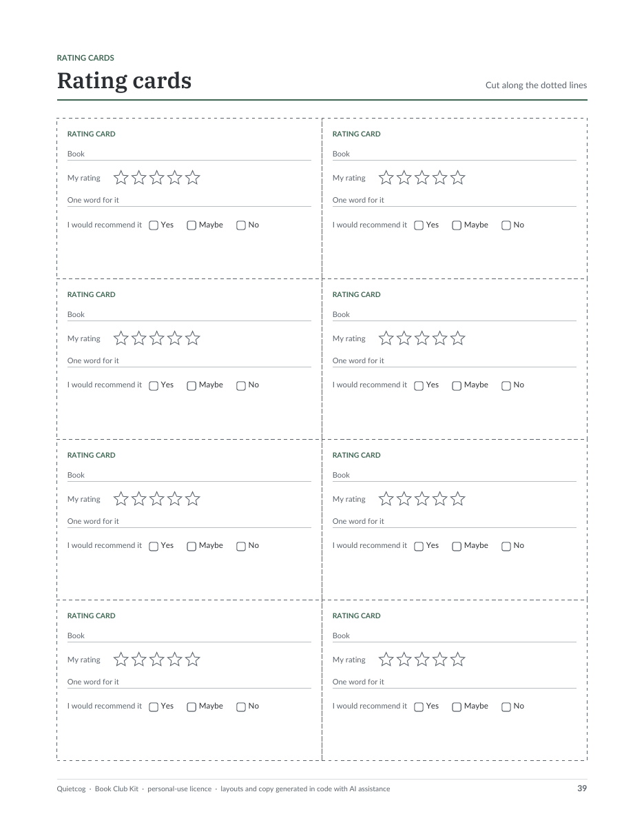The height and width of the screenshot is (834, 644).
Task: Mark first star in bottom-left rating card
Action: click(121, 660)
